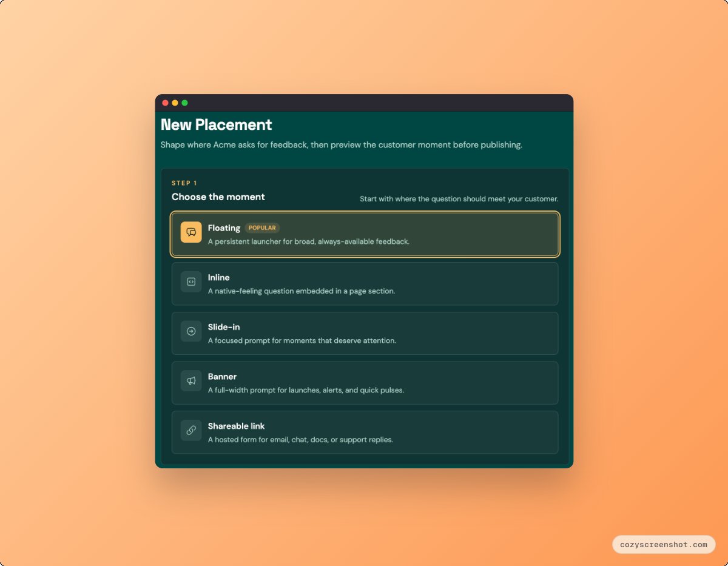728x566 pixels.
Task: Click the 'Choose the moment' heading
Action: 218,197
